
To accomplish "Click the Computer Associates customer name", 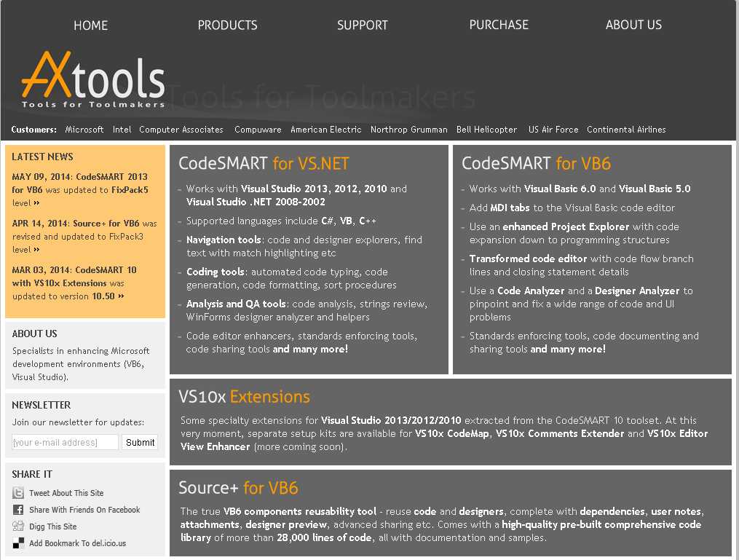I will (181, 129).
